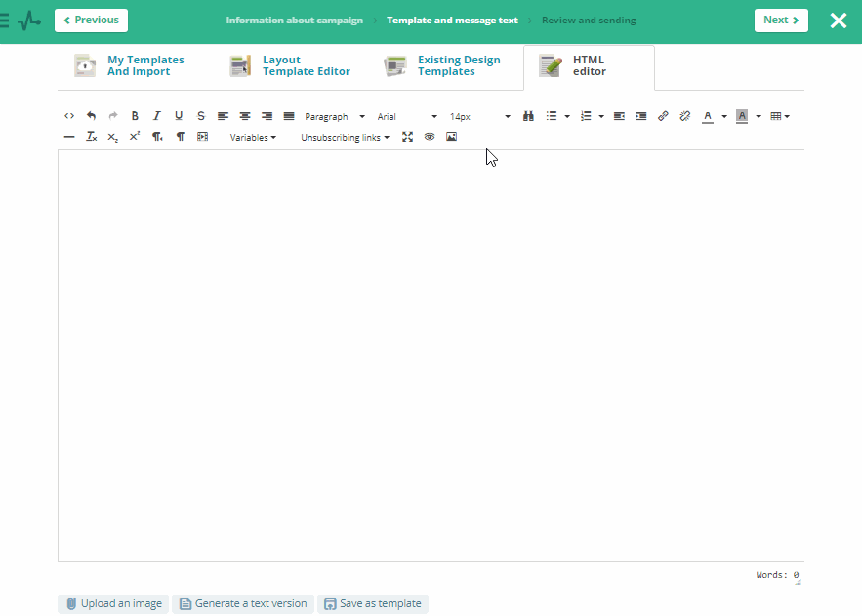Click the Next button
Viewport: 862px width, 616px height.
781,21
